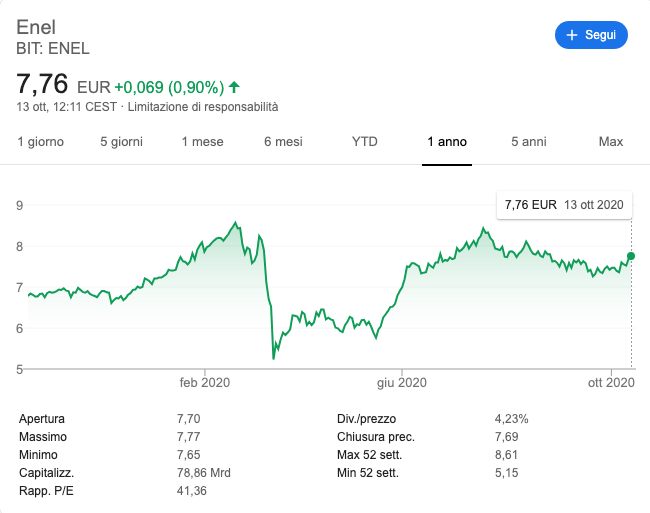This screenshot has height=513, width=650.
Task: Select the 1 giorno tab
Action: (x=41, y=142)
